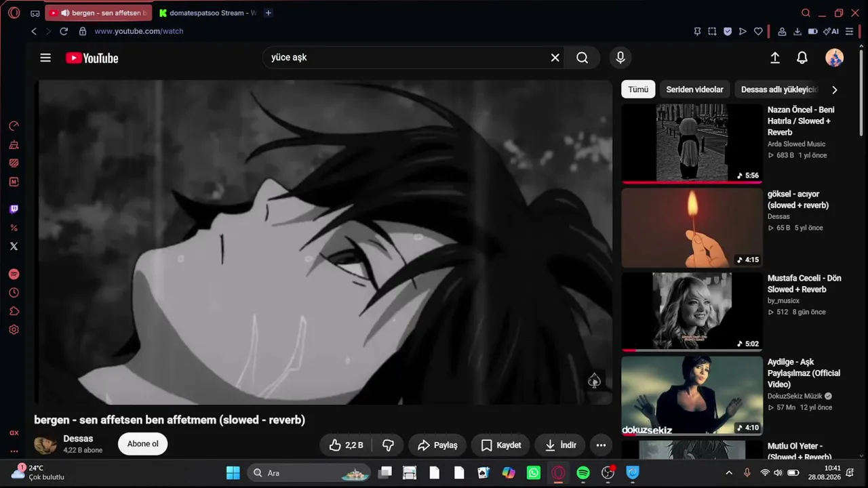Open more video actions ellipsis menu
Viewport: 868px width, 488px height.
[x=601, y=445]
